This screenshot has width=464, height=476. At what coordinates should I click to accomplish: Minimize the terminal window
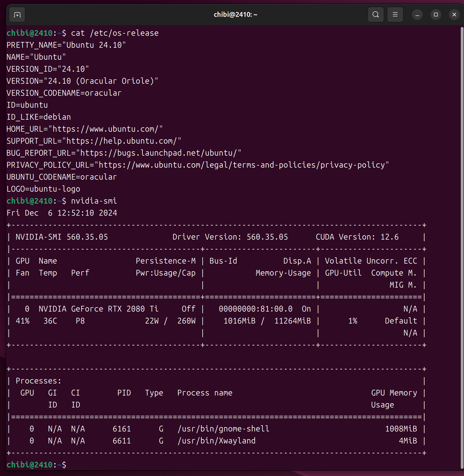417,15
